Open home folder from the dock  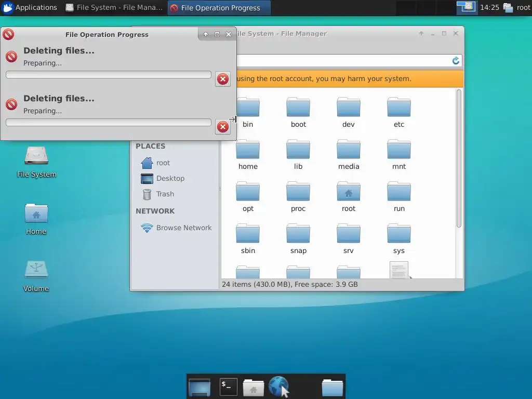pos(254,388)
